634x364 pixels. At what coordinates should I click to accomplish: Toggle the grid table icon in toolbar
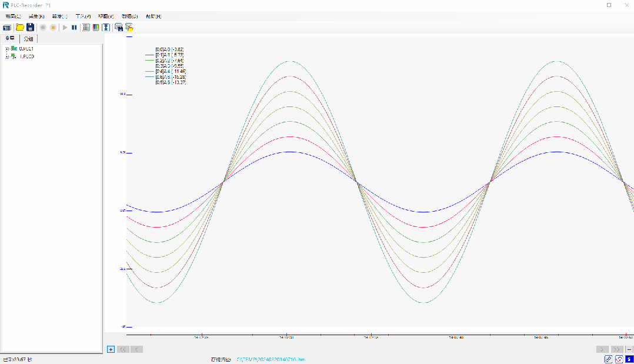(86, 28)
